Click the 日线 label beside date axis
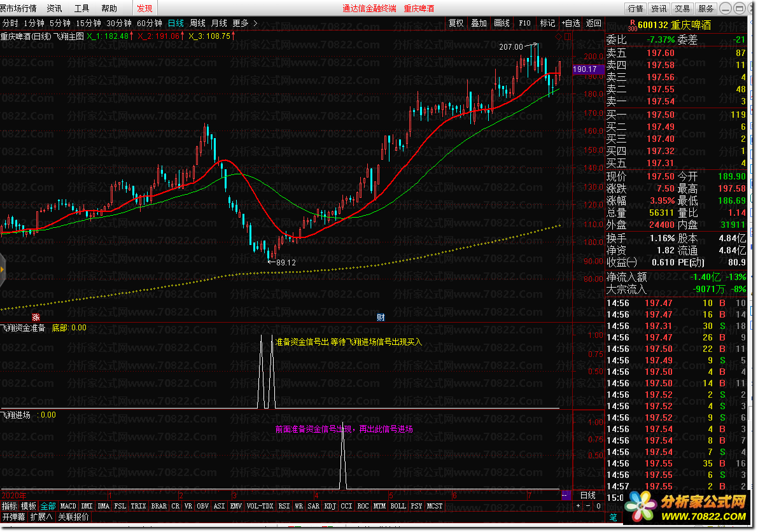The width and height of the screenshot is (758, 532). (588, 495)
